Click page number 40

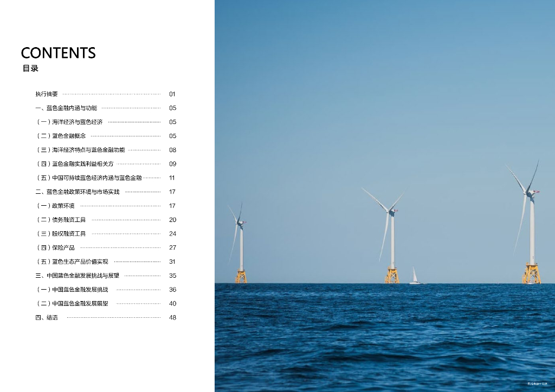[172, 303]
